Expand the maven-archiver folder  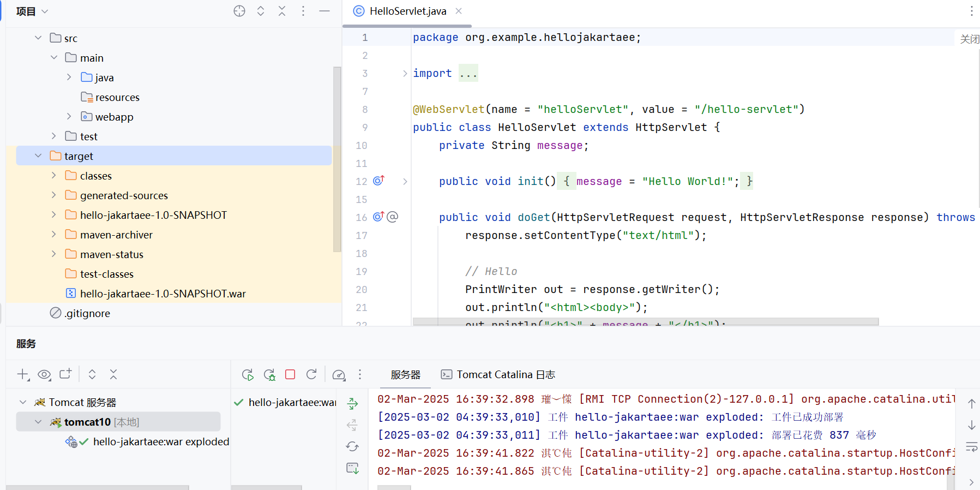pos(54,234)
